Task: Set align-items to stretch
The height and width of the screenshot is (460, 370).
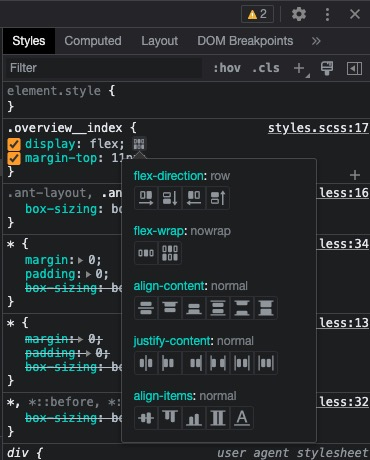Action: (x=218, y=418)
